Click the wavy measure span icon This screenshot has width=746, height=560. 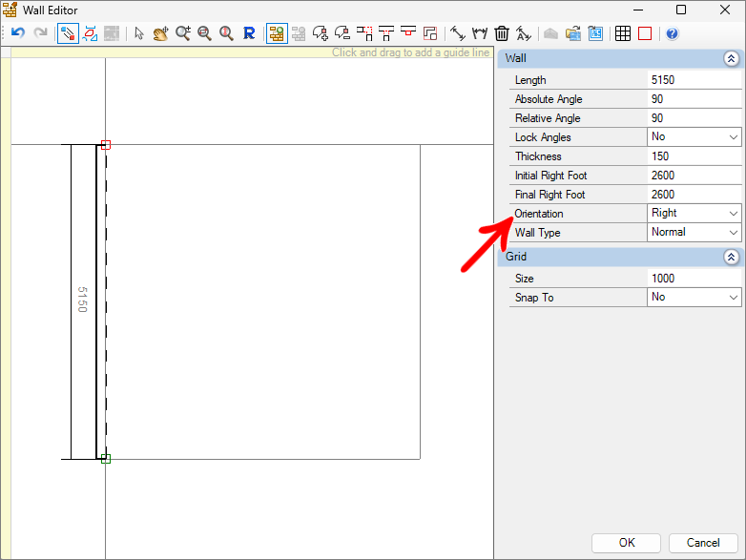coord(480,33)
